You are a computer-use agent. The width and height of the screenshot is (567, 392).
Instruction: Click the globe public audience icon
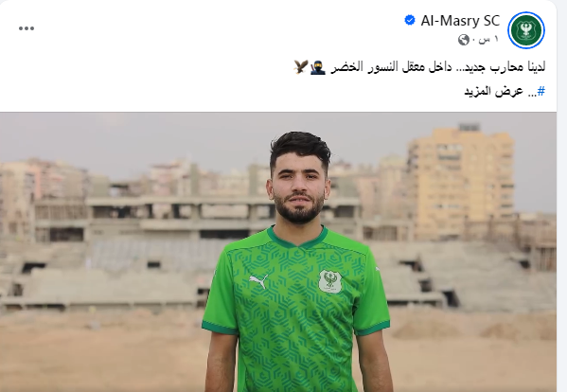pyautogui.click(x=463, y=40)
